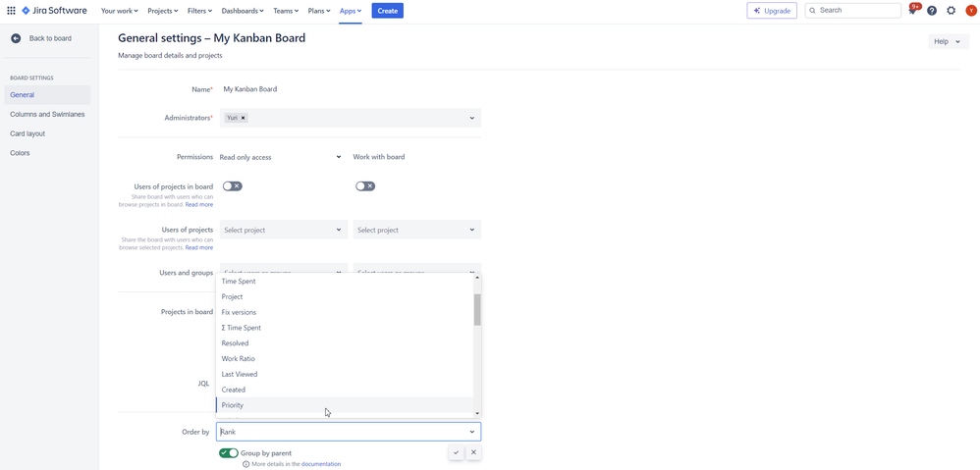This screenshot has height=470, width=980.
Task: Choose Fix versions from order list
Action: 345,312
